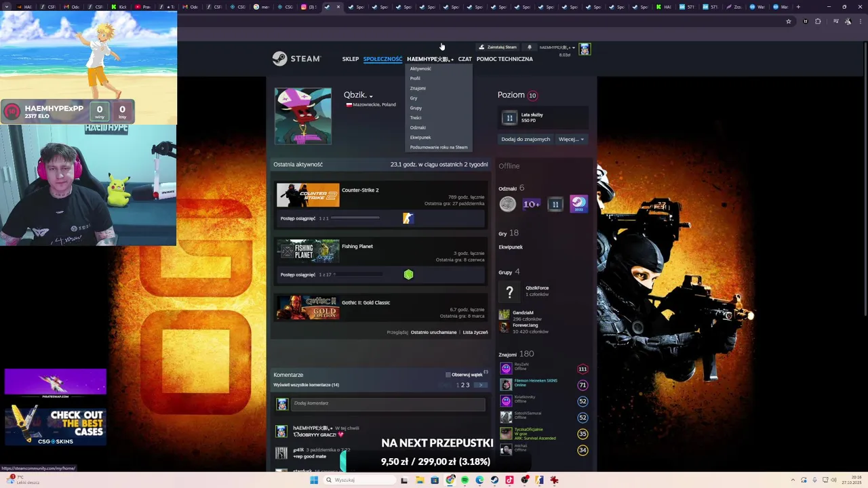Open the SKLEP header menu
This screenshot has height=488, width=868.
[351, 59]
